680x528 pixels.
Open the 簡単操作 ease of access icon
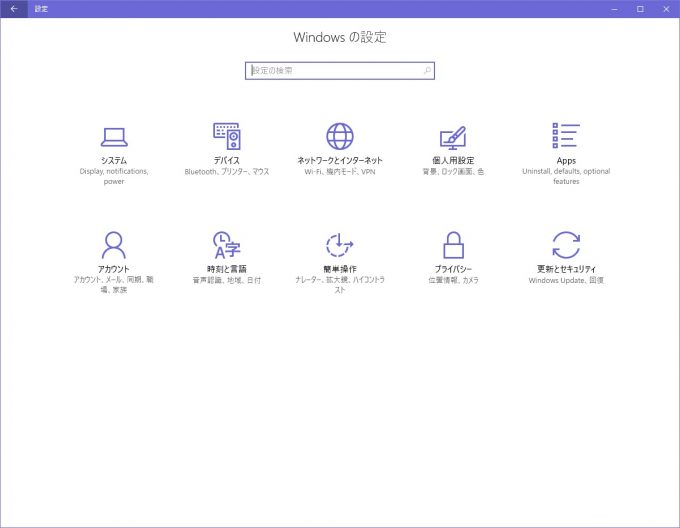click(340, 245)
